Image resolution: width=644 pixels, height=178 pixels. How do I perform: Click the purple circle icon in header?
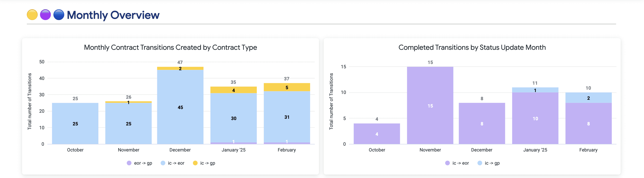(x=45, y=15)
